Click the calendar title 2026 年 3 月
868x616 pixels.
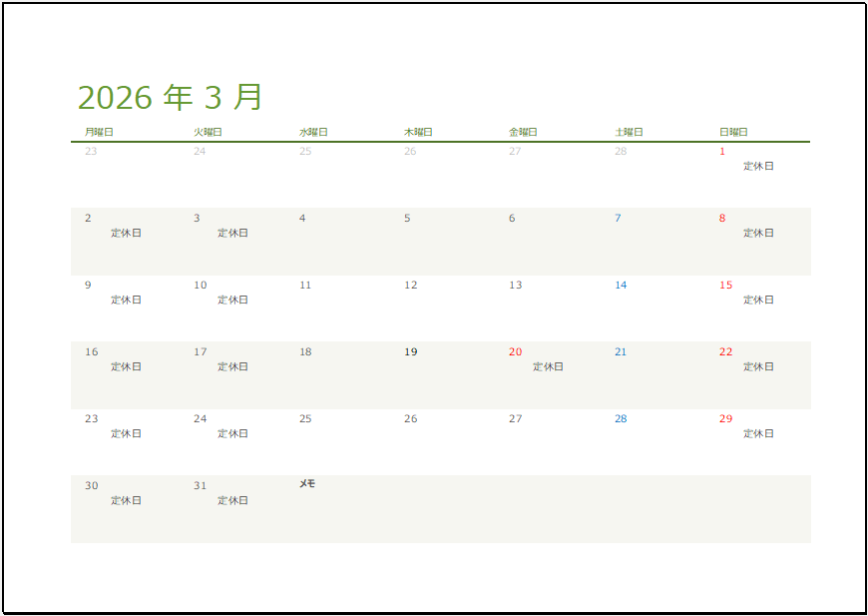tap(170, 96)
